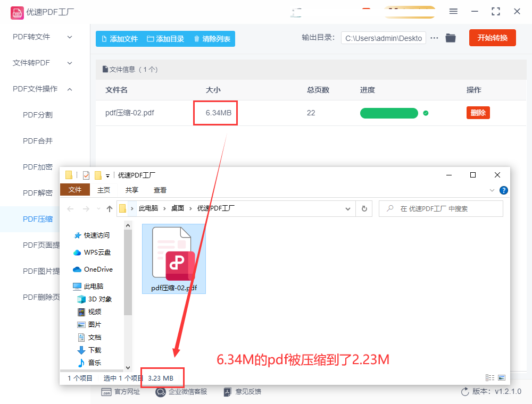
Task: Open 文件 tab in Explorer window
Action: coord(75,190)
